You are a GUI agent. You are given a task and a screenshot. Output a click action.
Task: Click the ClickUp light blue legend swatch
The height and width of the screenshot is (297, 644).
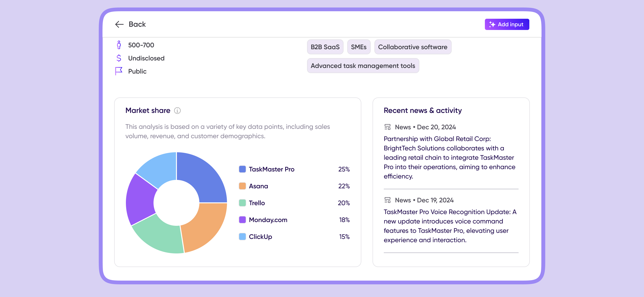pos(242,236)
